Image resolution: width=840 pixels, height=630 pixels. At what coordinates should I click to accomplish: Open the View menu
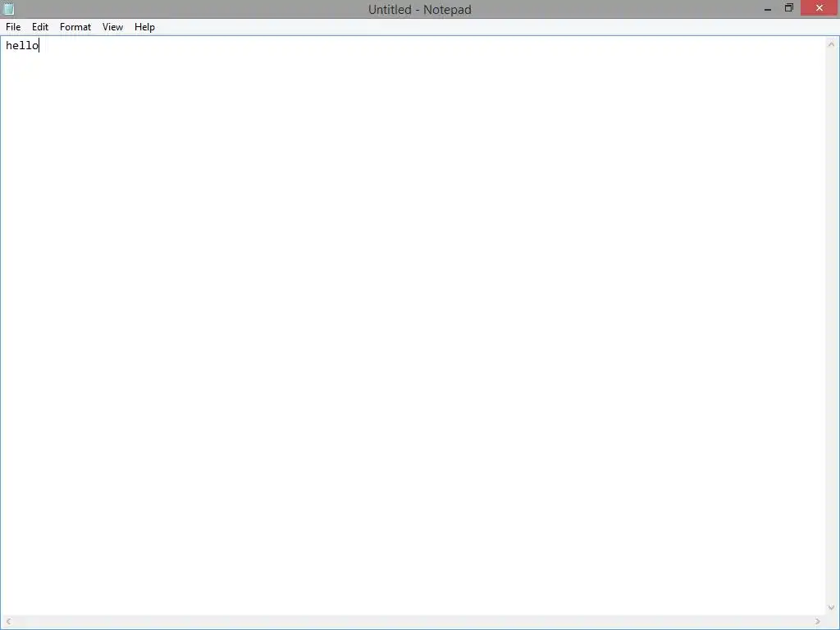[112, 27]
